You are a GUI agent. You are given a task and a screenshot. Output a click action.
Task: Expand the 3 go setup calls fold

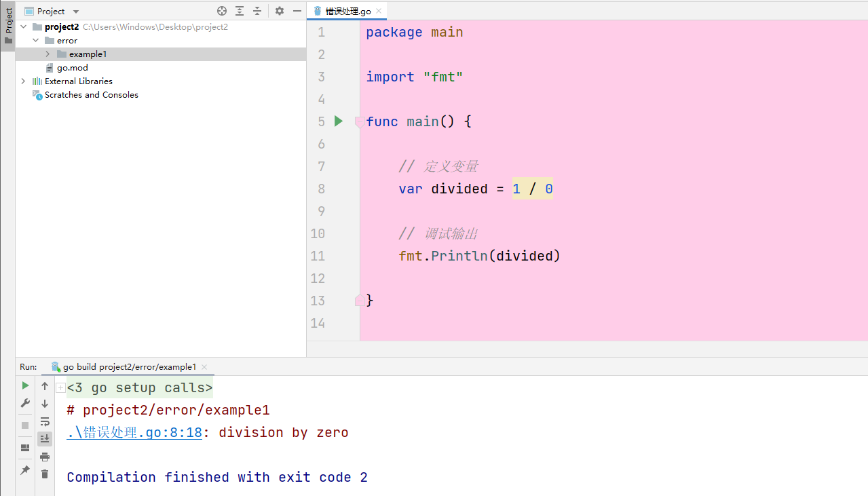point(60,388)
